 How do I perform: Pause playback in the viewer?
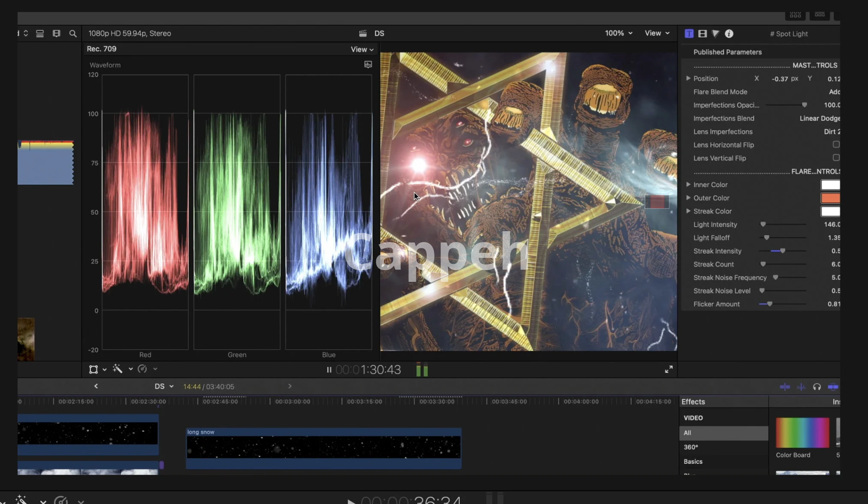(329, 370)
